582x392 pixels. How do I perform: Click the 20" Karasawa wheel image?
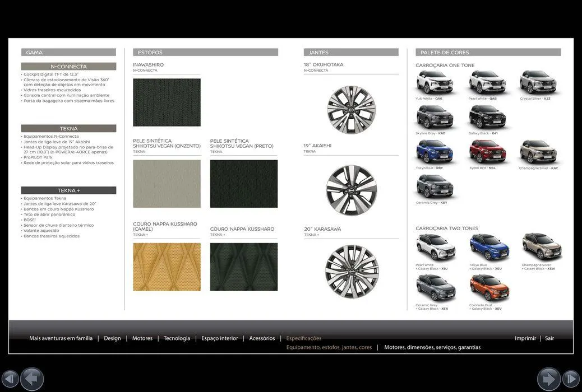click(x=352, y=272)
